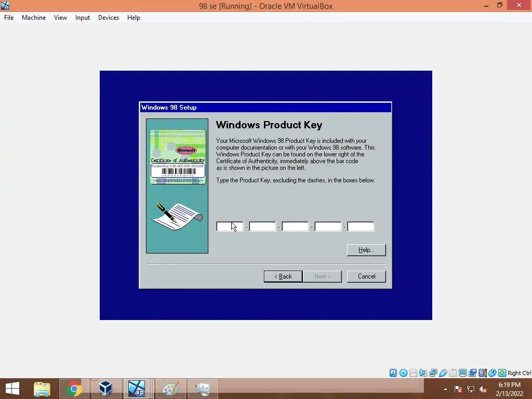The image size is (532, 399).
Task: Click the Right Ctrl host key label
Action: click(x=519, y=373)
